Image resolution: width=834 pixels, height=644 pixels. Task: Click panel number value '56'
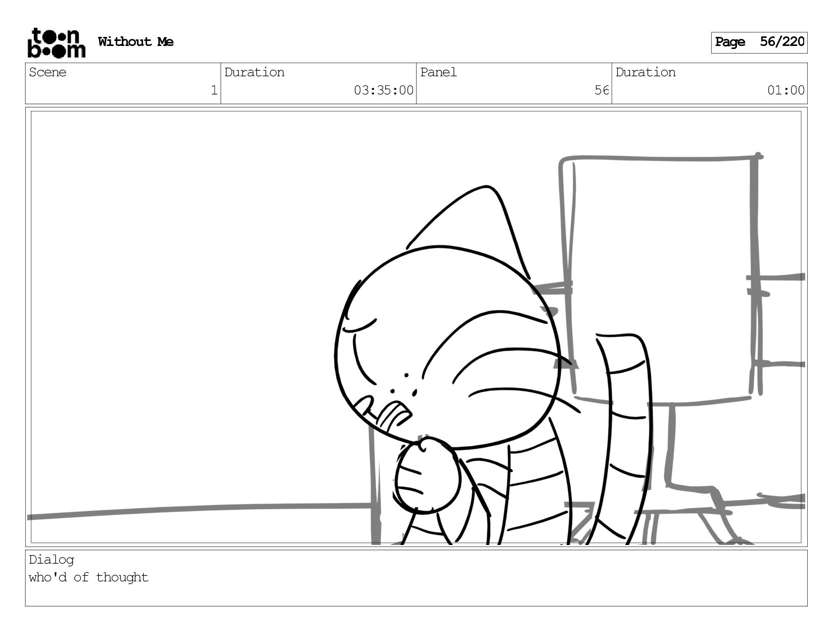tap(601, 90)
